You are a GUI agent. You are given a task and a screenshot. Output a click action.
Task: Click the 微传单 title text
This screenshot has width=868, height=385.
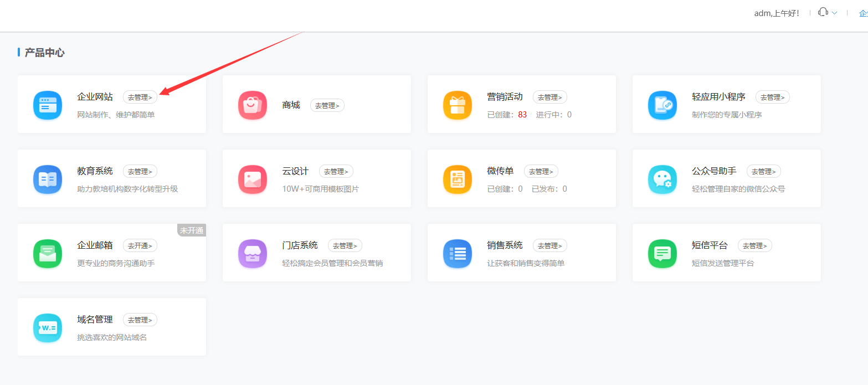[x=500, y=171]
